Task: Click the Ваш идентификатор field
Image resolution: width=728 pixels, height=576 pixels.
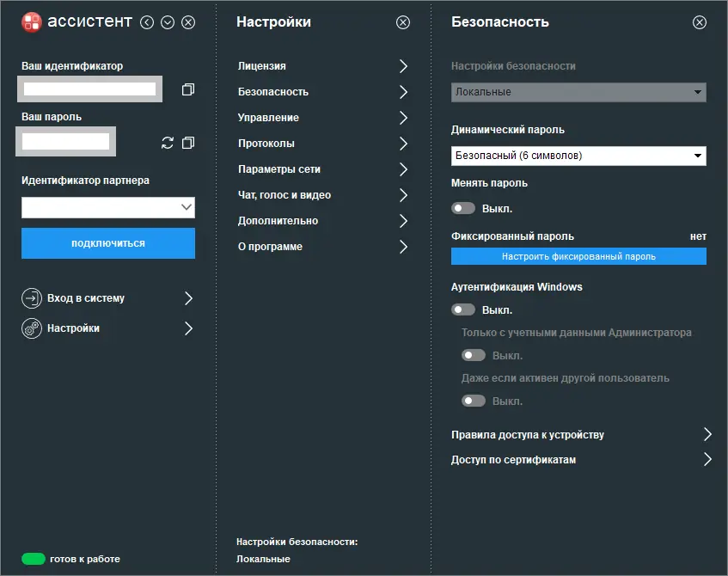Action: click(x=89, y=89)
